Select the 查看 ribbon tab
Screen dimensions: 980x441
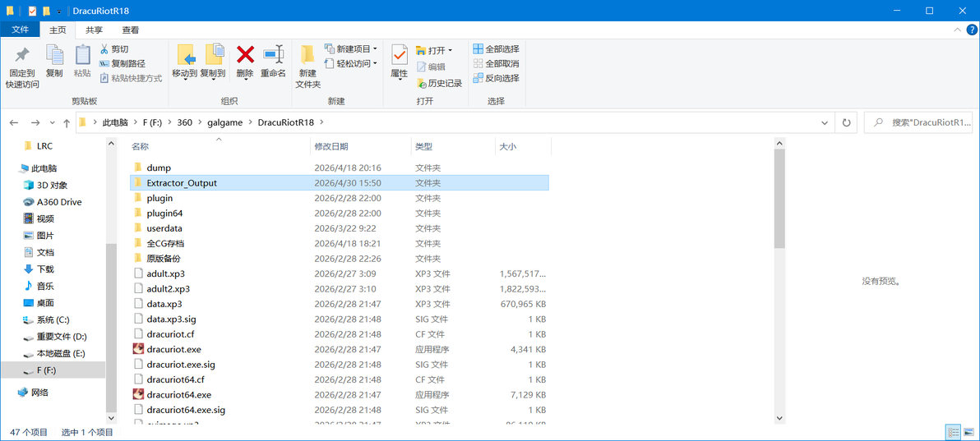pos(131,30)
